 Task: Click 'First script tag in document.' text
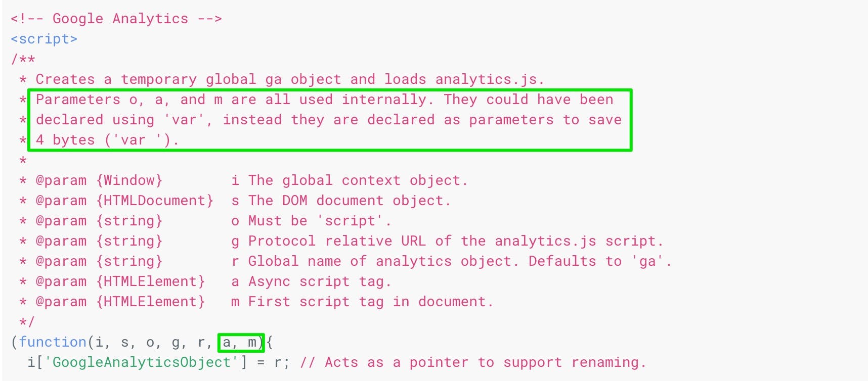coord(370,302)
